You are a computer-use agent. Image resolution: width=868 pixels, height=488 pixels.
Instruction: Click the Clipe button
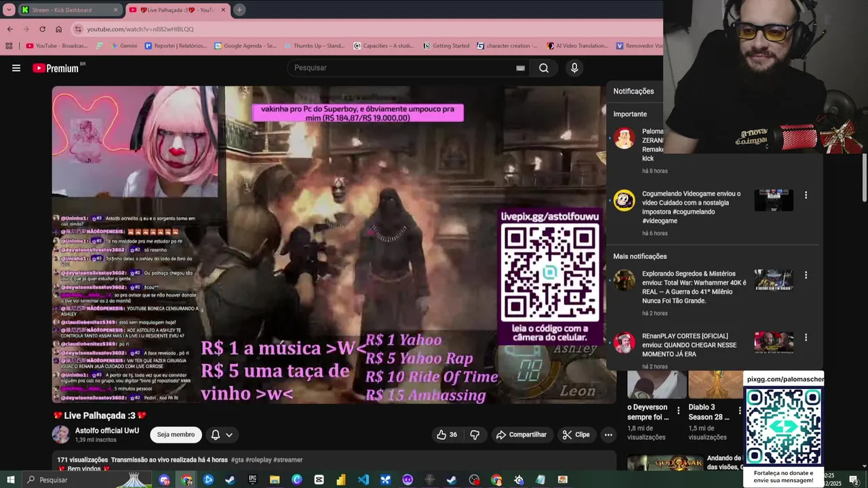coord(576,434)
